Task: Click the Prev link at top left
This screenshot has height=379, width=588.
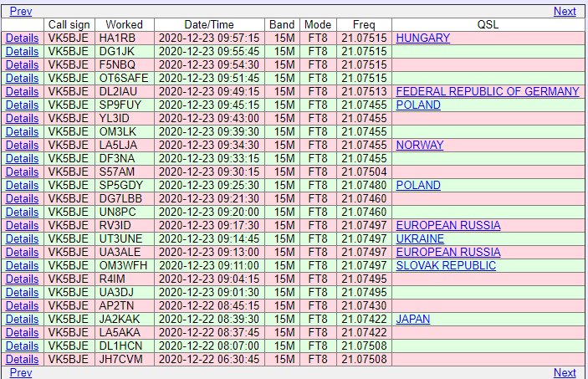Action: (21, 11)
